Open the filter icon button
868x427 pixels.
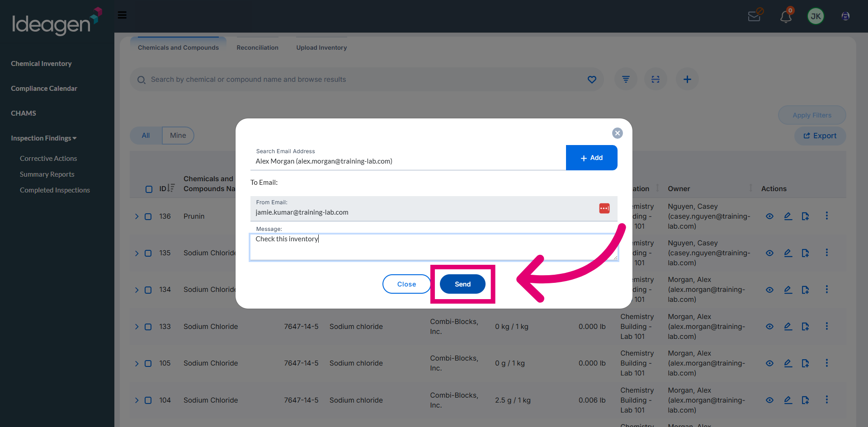626,80
